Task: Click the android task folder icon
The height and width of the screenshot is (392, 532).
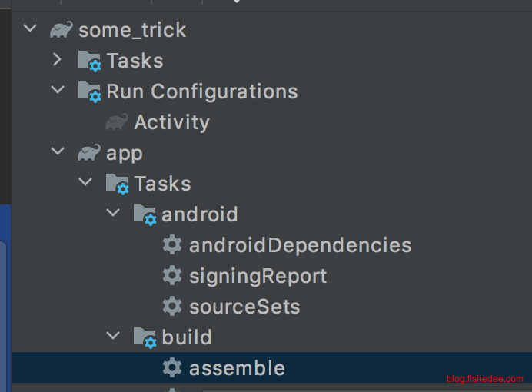Action: (145, 214)
